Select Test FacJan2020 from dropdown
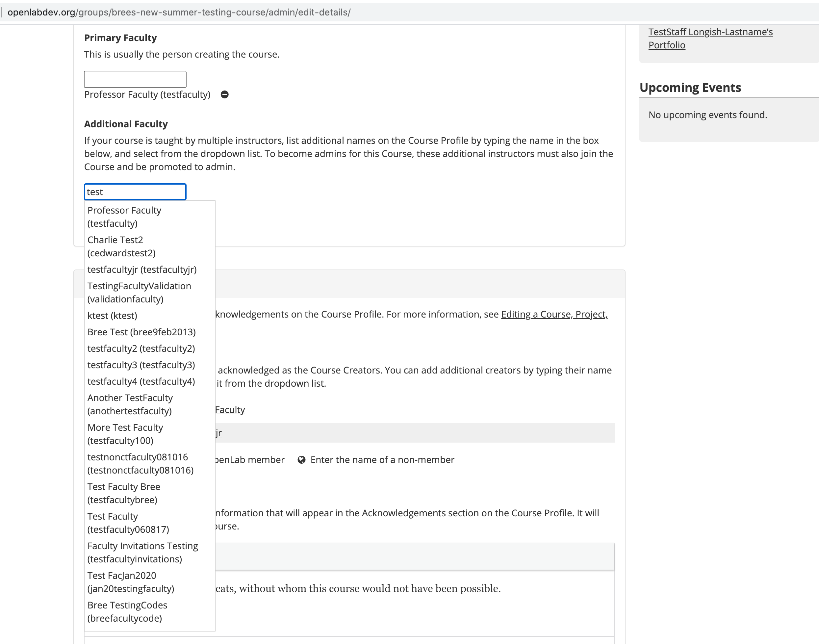 pyautogui.click(x=130, y=582)
